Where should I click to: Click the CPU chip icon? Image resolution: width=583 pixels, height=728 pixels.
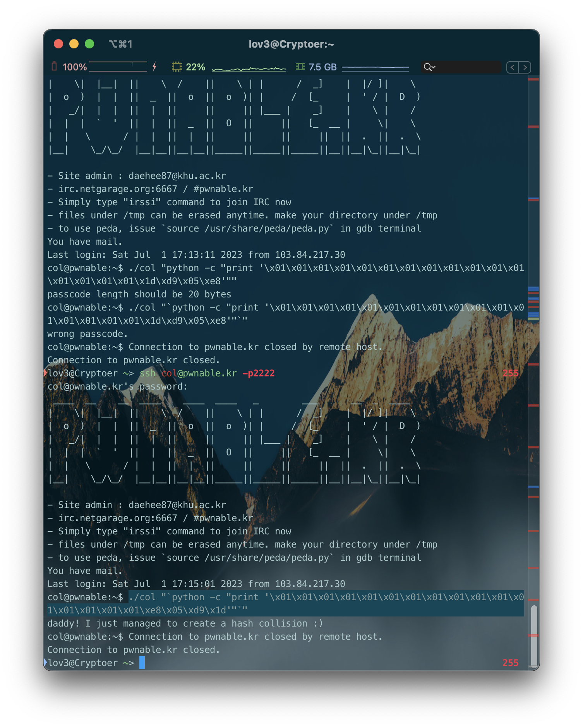[177, 67]
